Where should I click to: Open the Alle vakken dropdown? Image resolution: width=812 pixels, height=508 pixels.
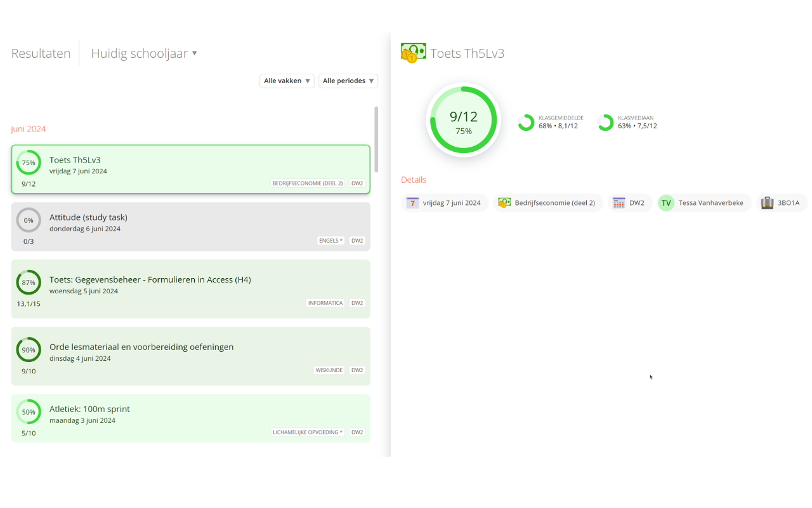point(287,81)
